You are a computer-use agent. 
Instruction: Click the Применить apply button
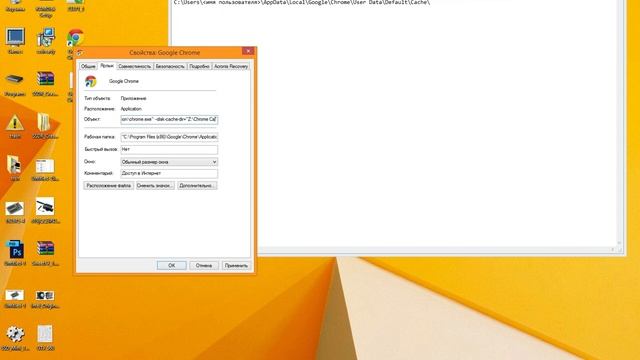coord(236,265)
